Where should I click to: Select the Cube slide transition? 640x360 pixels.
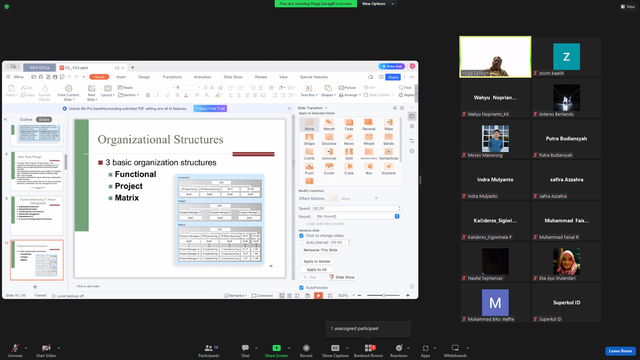point(349,169)
